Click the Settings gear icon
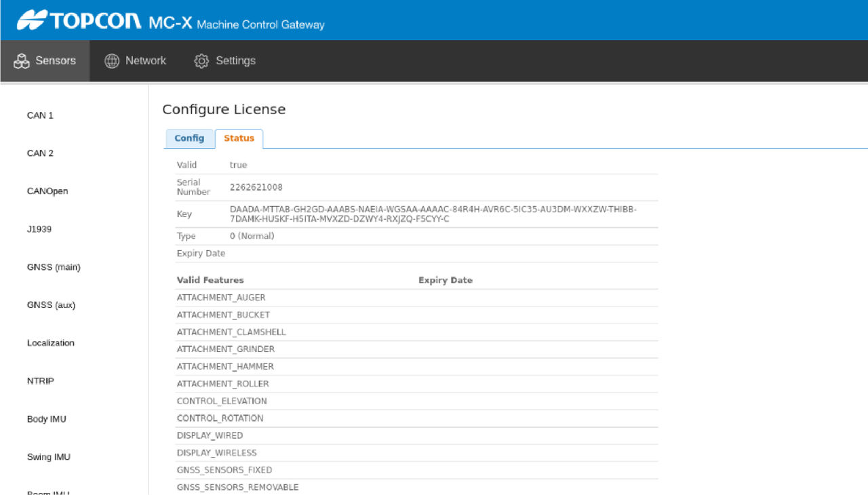This screenshot has height=495, width=868. pos(201,61)
